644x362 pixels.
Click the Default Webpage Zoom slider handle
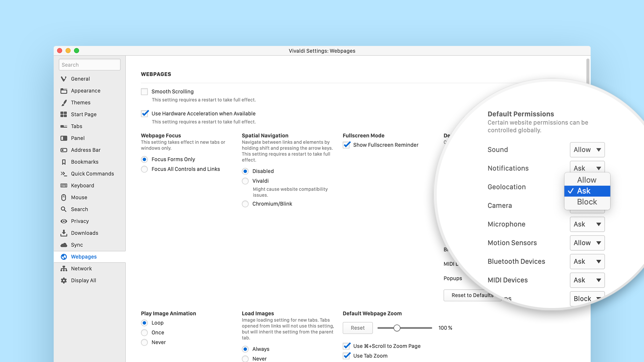pyautogui.click(x=397, y=328)
